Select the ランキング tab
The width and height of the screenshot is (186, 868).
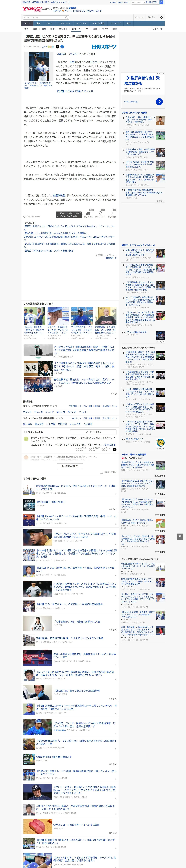pyautogui.click(x=115, y=24)
